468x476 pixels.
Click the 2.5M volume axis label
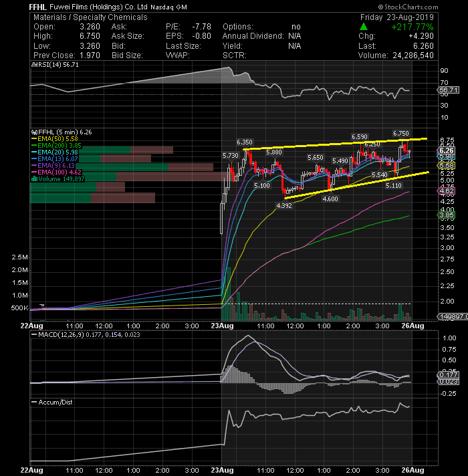[20, 257]
